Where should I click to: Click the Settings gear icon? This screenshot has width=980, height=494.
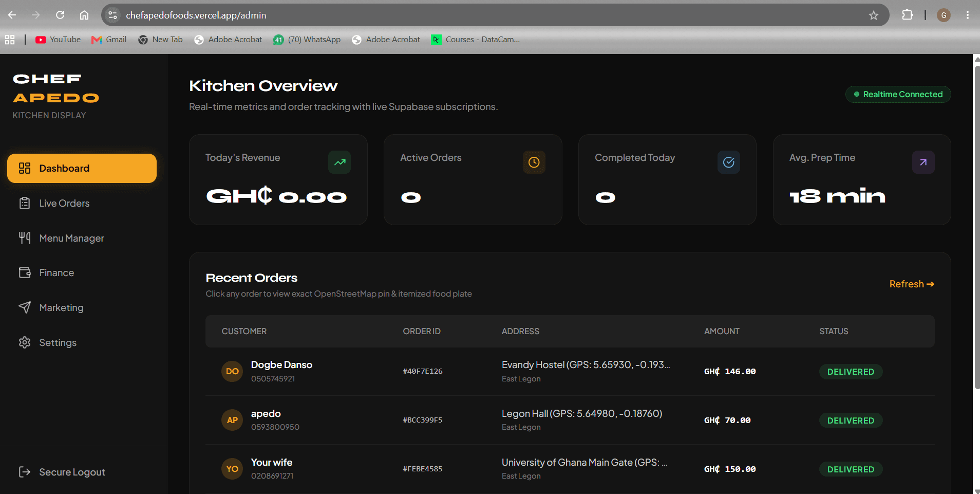tap(25, 342)
